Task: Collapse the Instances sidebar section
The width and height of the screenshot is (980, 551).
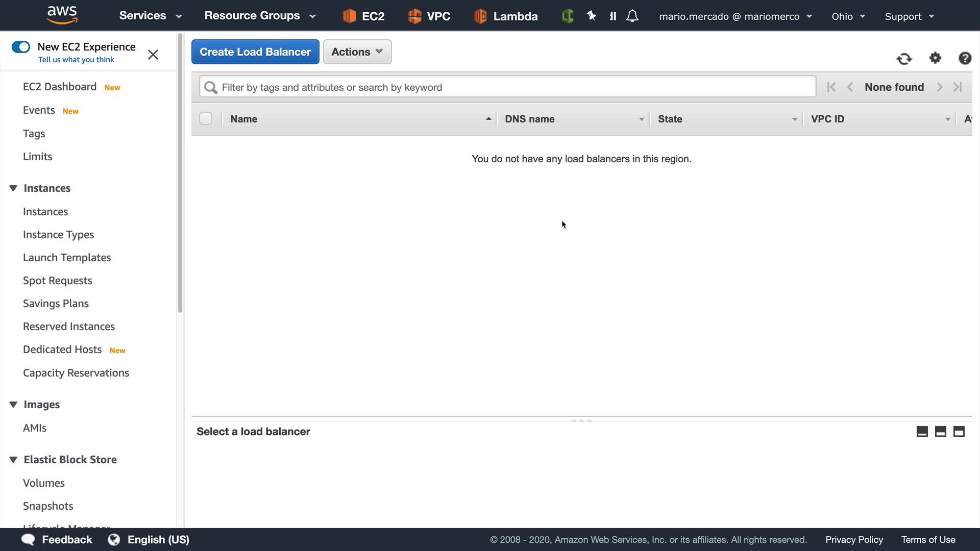Action: click(13, 188)
